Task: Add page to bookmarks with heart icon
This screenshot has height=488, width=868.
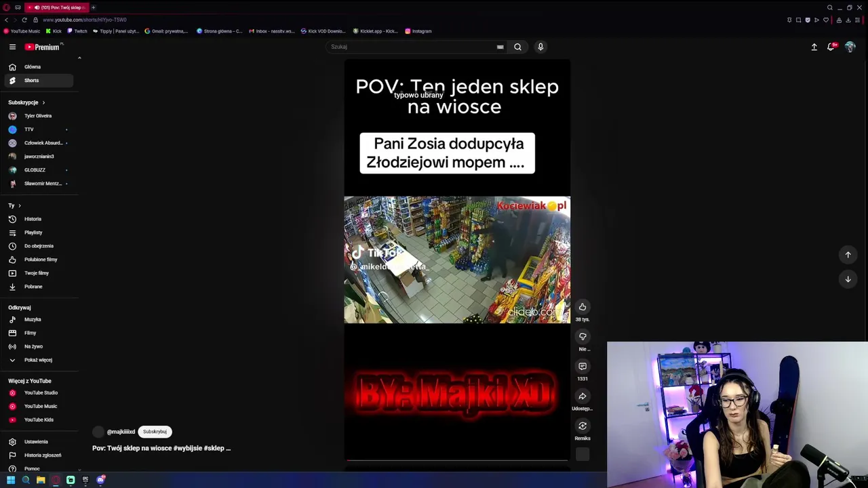Action: point(825,20)
